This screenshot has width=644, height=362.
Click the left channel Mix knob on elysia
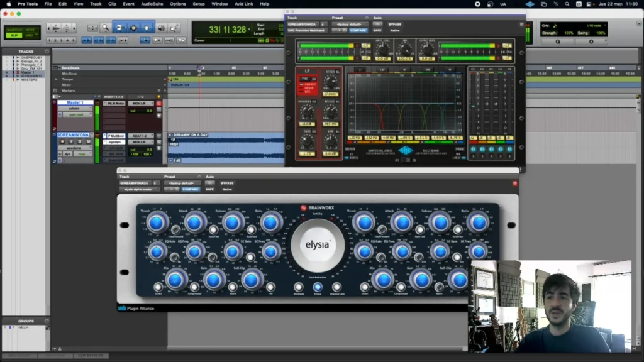click(x=175, y=280)
